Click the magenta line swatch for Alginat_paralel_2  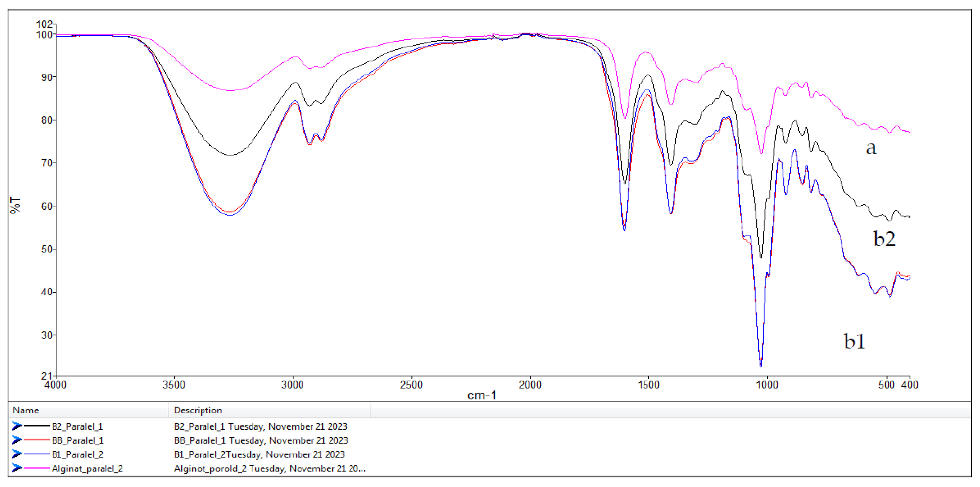(x=37, y=468)
